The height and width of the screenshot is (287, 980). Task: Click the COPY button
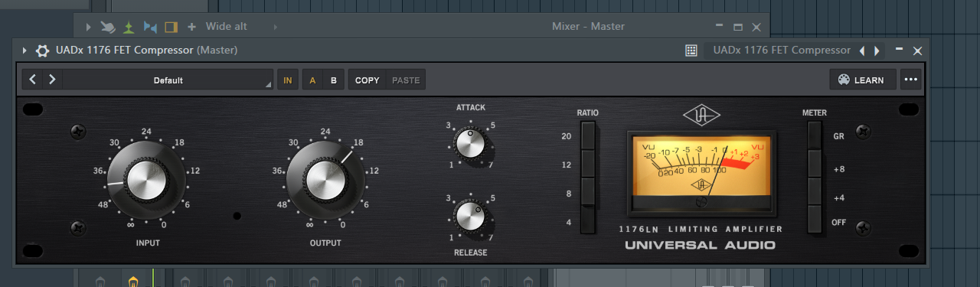[x=367, y=80]
